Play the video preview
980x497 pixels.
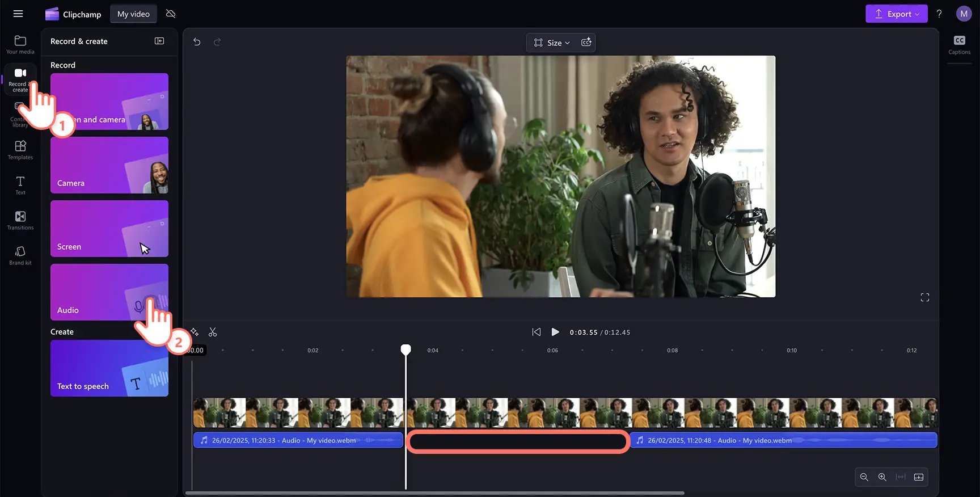click(x=555, y=332)
